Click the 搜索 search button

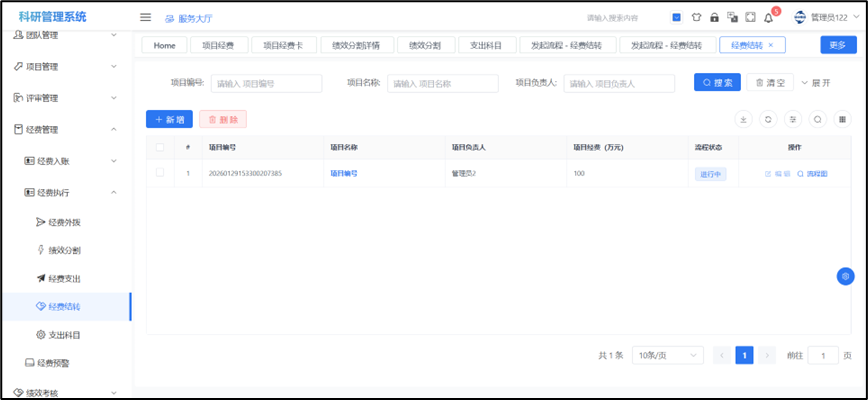717,83
